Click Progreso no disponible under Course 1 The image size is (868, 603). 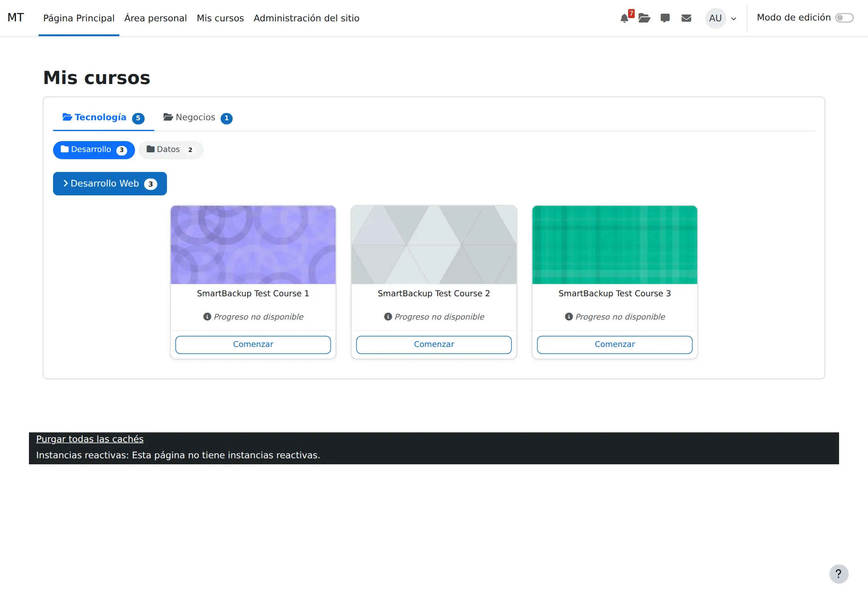click(258, 317)
